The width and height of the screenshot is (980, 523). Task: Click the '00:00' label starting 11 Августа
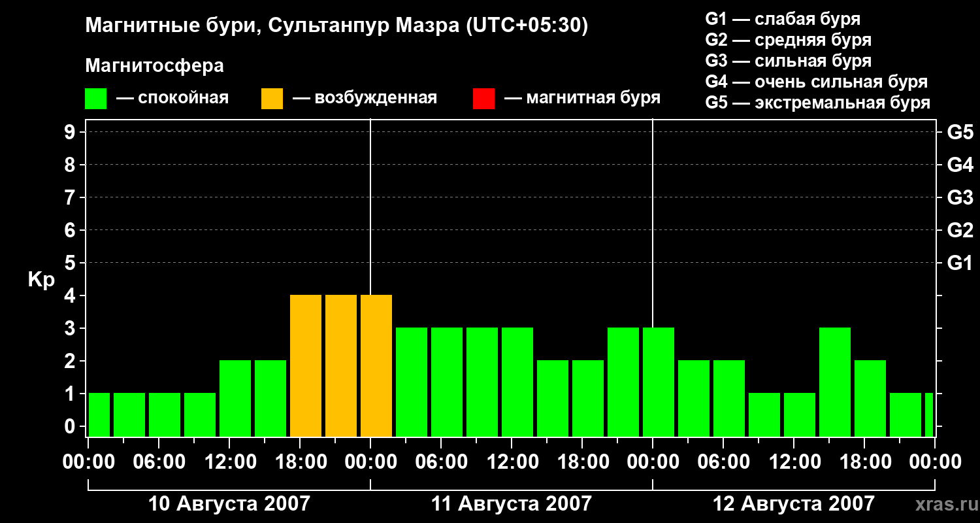pos(370,462)
